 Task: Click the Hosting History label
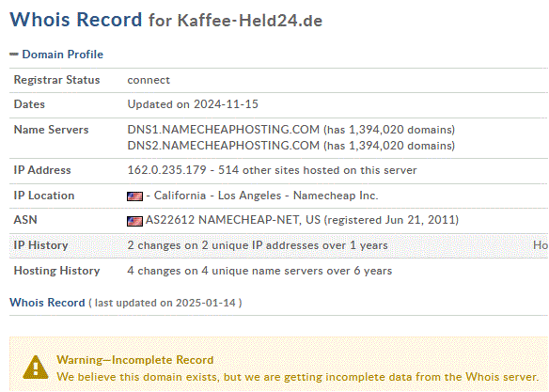(x=56, y=271)
